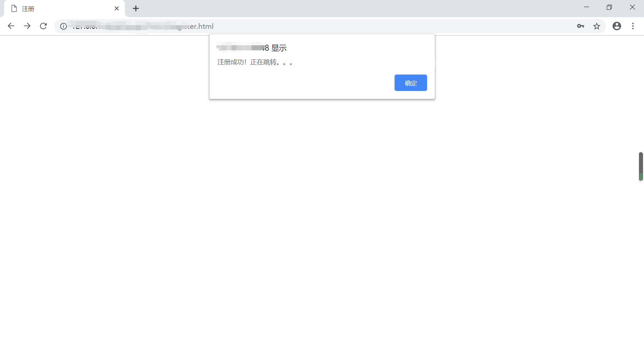644x342 pixels.
Task: Click the page document icon on the tab
Action: coord(14,8)
